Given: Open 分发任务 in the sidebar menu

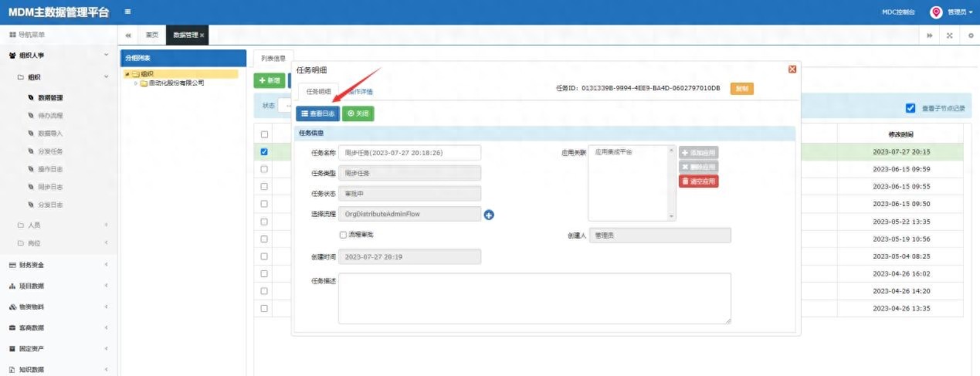Looking at the screenshot, I should [x=50, y=151].
